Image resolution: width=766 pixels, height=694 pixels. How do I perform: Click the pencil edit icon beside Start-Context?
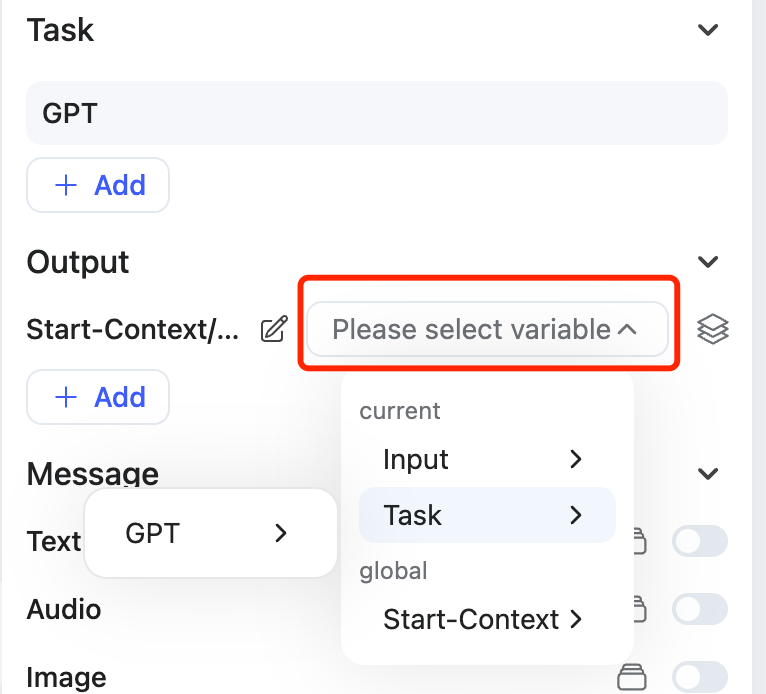tap(274, 329)
